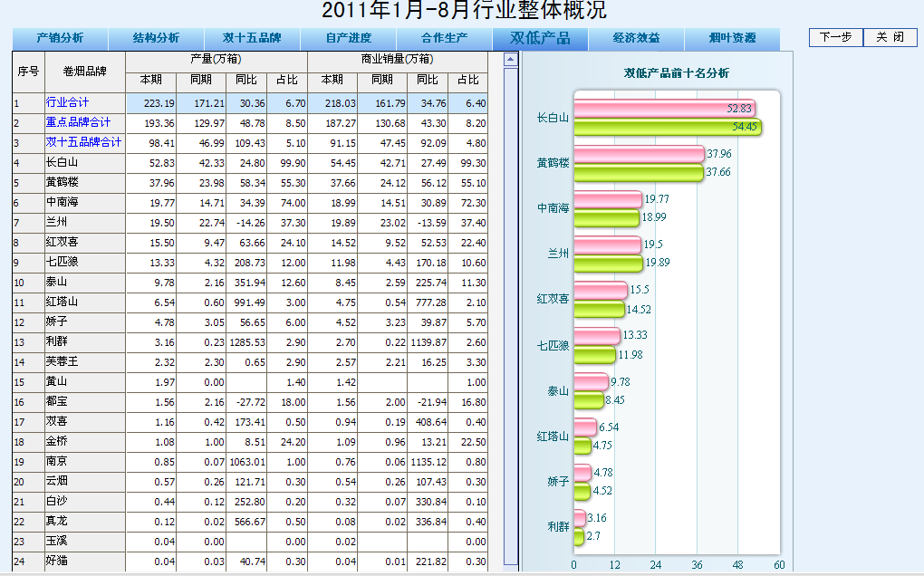924x576 pixels.
Task: Select the 真龙 brand cell
Action: tap(85, 522)
